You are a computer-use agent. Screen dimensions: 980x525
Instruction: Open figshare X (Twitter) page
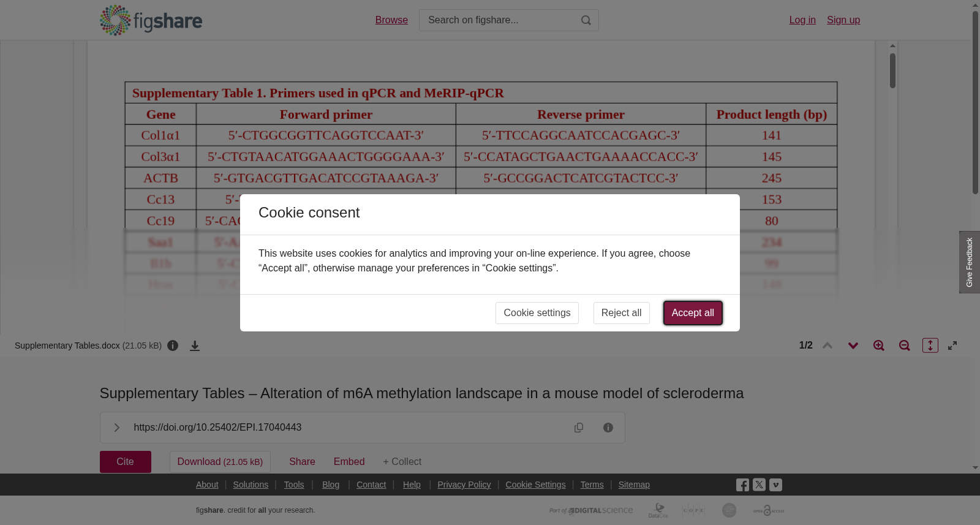click(759, 485)
